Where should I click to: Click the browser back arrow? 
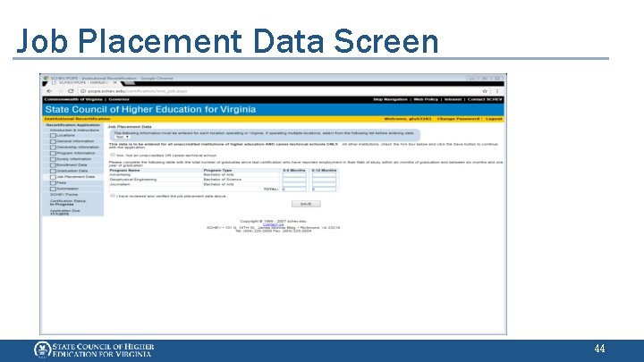click(x=49, y=91)
